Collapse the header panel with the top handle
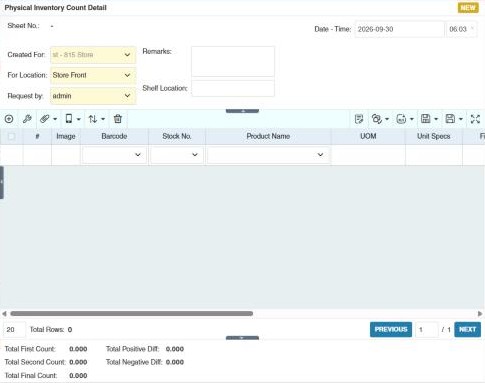Screen dimensions: 485x383 242,111
